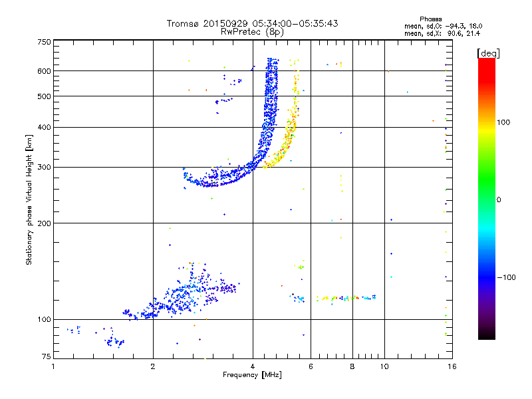Click the '600' y-axis tick label
This screenshot has height=399, width=532.
tap(44, 71)
